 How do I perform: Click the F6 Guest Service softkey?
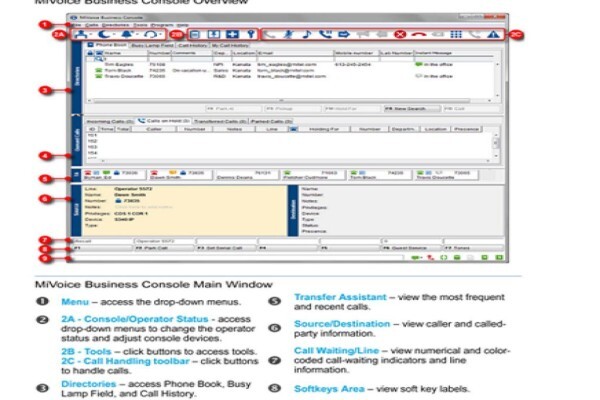click(412, 248)
